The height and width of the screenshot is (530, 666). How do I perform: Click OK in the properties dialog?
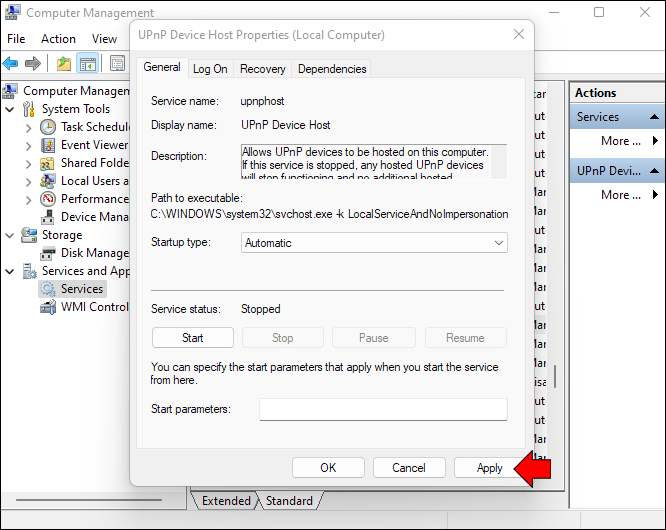click(x=328, y=468)
